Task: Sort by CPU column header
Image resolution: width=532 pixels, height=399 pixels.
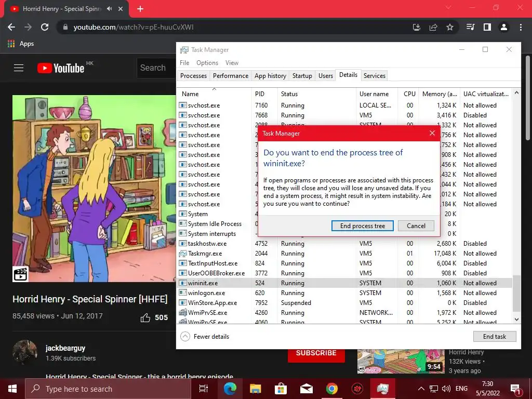Action: [x=409, y=94]
